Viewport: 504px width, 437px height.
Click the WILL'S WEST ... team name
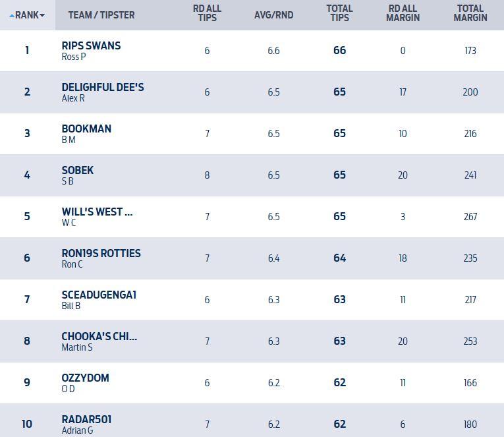(97, 212)
